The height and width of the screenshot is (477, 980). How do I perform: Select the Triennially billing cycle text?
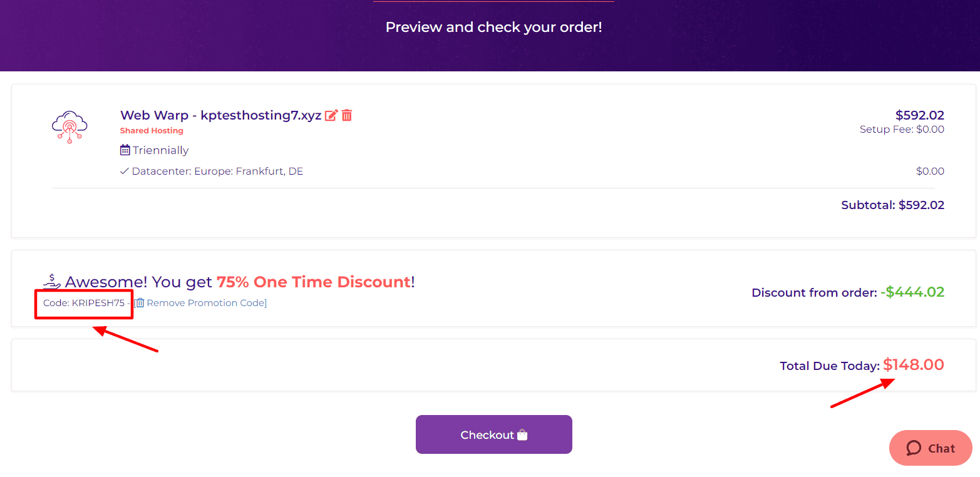160,150
